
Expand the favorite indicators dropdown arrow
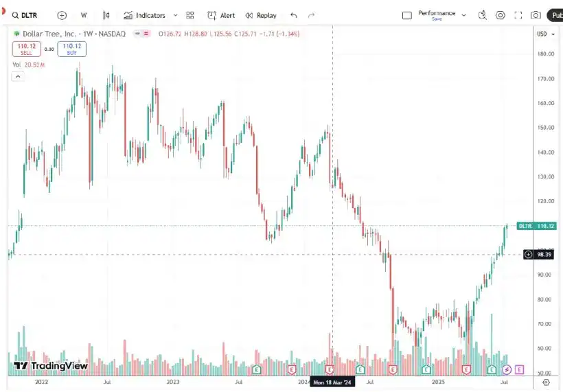pos(175,15)
